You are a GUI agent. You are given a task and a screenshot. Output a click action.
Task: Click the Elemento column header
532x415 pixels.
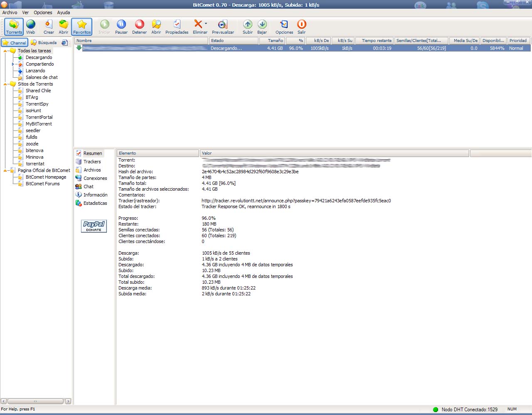tap(158, 153)
